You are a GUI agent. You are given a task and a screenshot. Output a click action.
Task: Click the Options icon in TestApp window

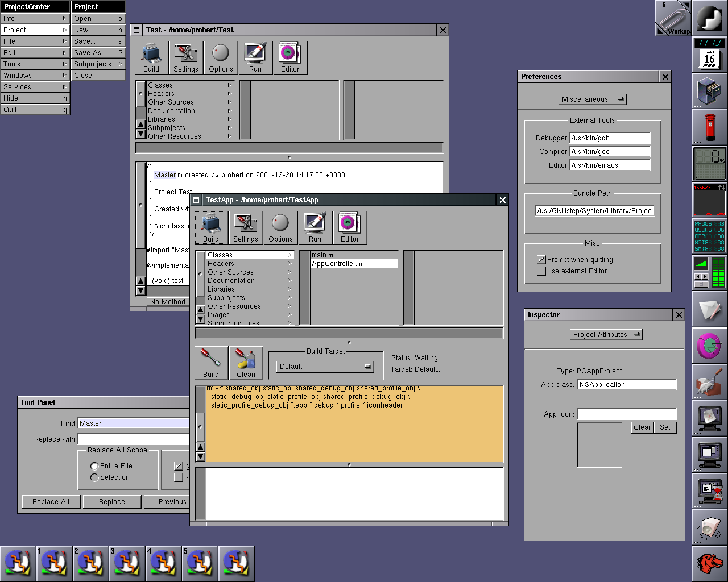pos(280,227)
